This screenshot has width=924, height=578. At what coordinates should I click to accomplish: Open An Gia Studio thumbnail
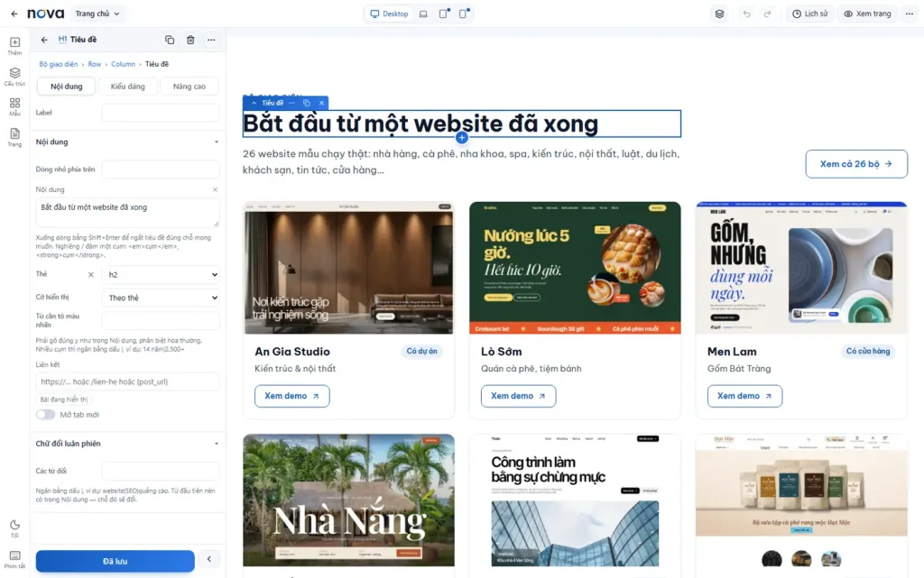(x=349, y=268)
